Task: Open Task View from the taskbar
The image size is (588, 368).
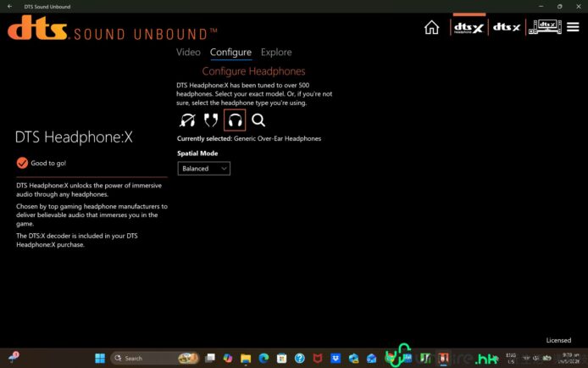Action: [x=210, y=358]
